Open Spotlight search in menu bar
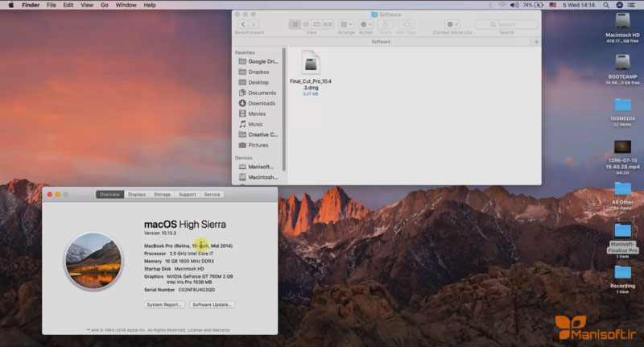The width and height of the screenshot is (644, 347). [x=606, y=5]
